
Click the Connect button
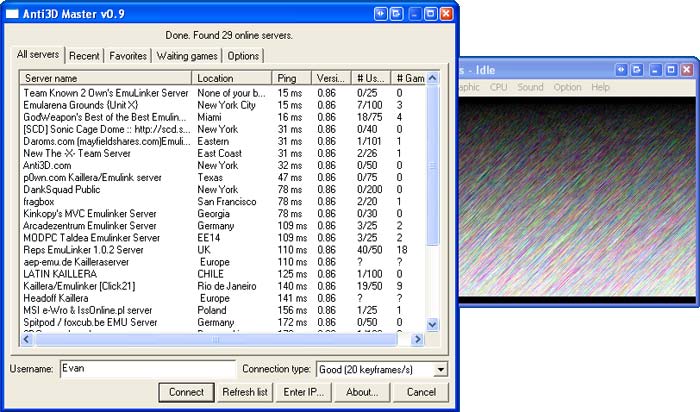pyautogui.click(x=186, y=392)
